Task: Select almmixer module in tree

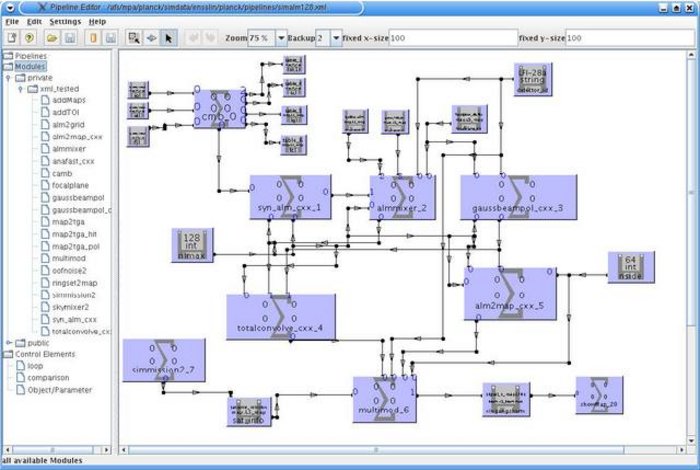Action: pyautogui.click(x=69, y=149)
